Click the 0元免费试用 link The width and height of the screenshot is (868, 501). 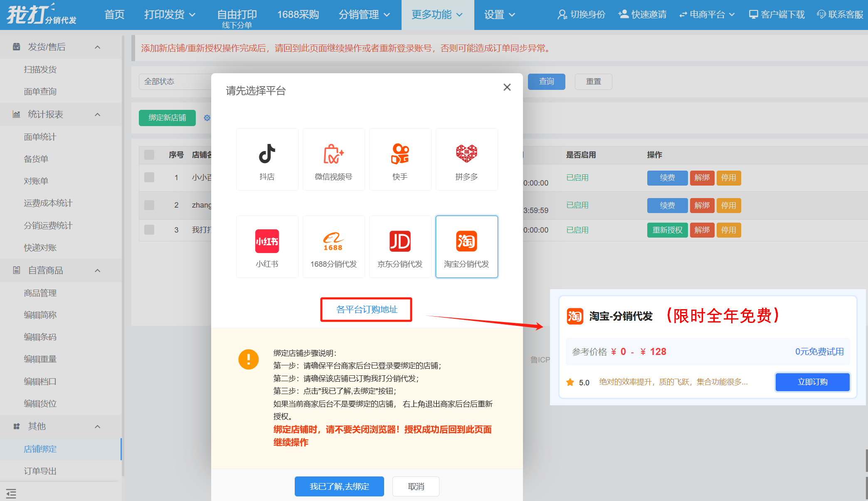(819, 352)
